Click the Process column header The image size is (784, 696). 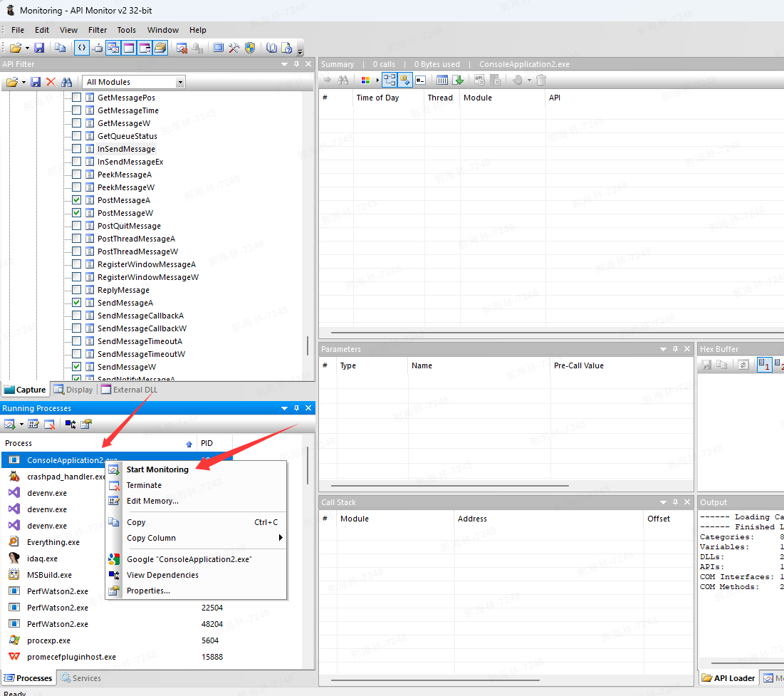pyautogui.click(x=99, y=443)
